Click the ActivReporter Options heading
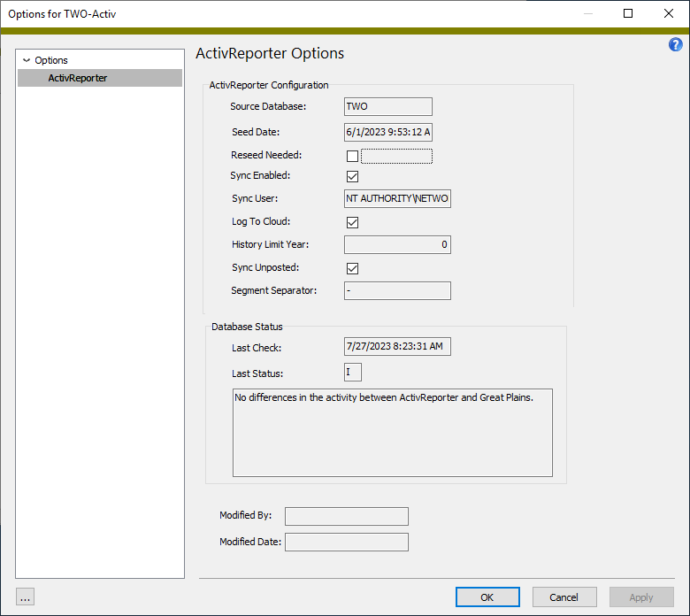Viewport: 690px width, 616px height. point(270,53)
